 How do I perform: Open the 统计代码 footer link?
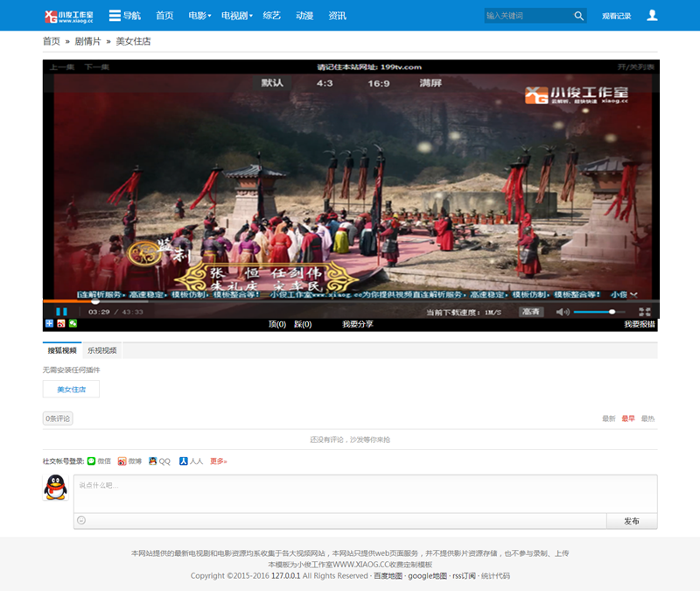pyautogui.click(x=495, y=576)
